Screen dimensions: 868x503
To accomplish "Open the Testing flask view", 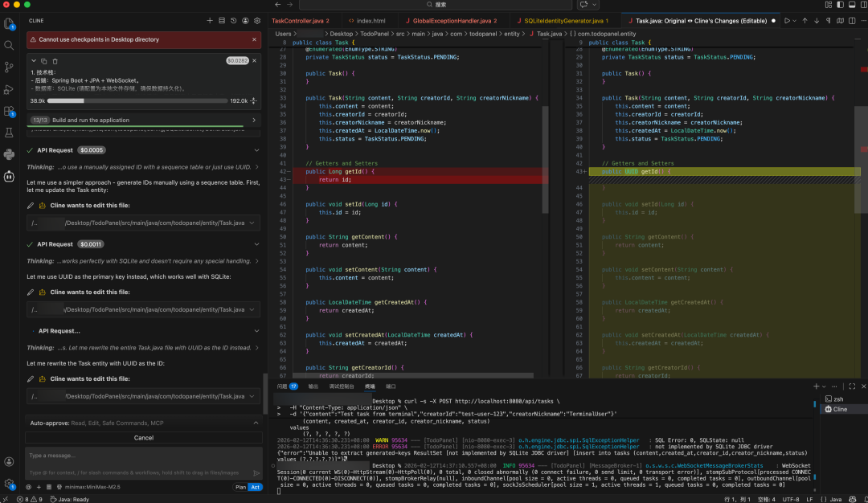I will pyautogui.click(x=10, y=132).
